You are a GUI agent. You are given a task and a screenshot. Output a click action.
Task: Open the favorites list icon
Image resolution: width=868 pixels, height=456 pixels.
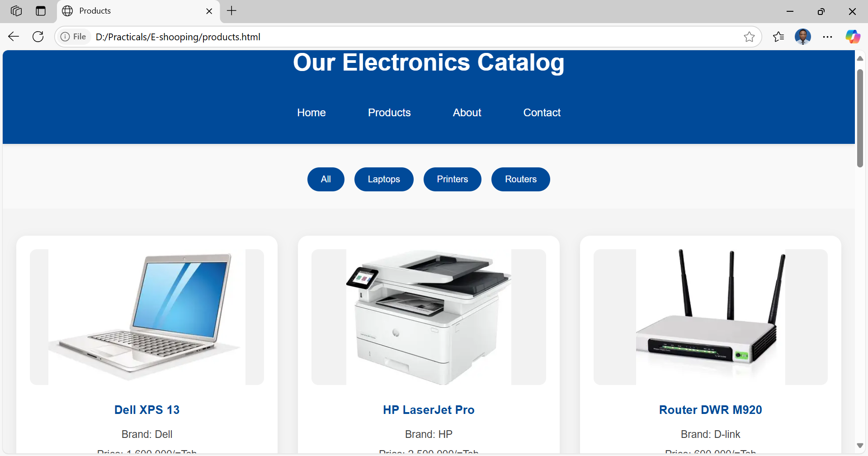(x=778, y=37)
